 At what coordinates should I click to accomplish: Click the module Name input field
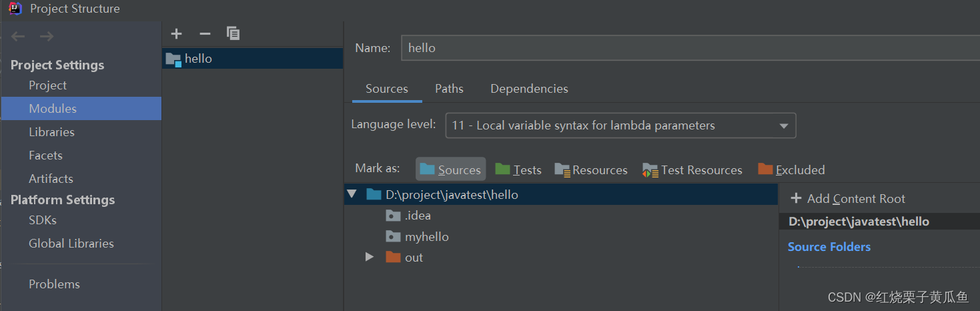coord(687,48)
